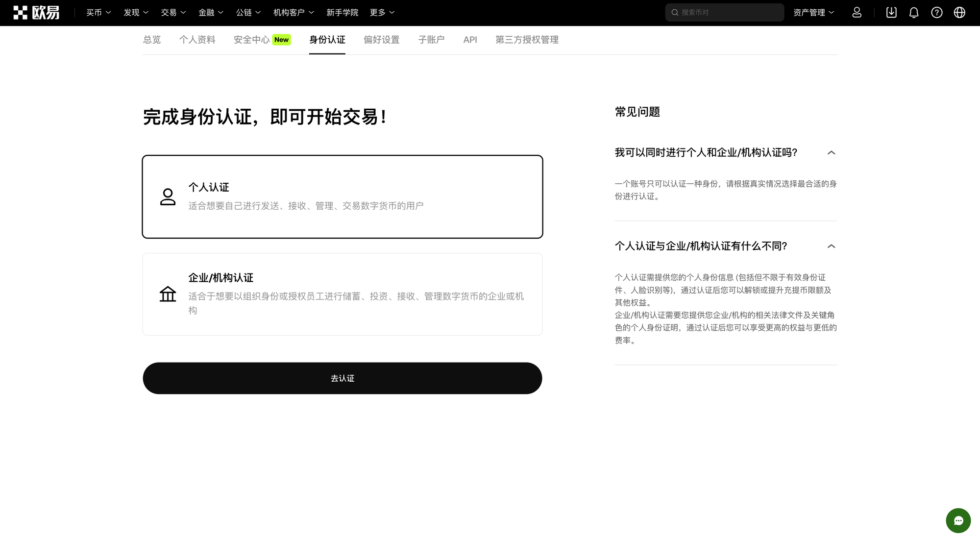Switch to the 安全中心 tab
The height and width of the screenshot is (541, 980).
251,40
